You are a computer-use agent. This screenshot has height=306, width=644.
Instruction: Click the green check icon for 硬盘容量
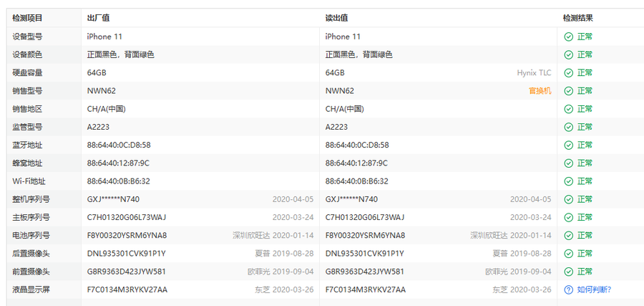coord(568,73)
